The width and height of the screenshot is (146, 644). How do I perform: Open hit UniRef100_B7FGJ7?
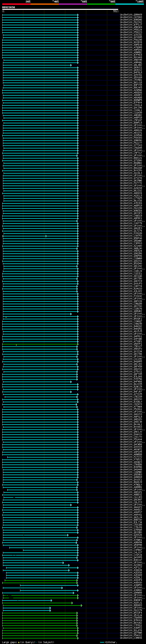pos(131,25)
